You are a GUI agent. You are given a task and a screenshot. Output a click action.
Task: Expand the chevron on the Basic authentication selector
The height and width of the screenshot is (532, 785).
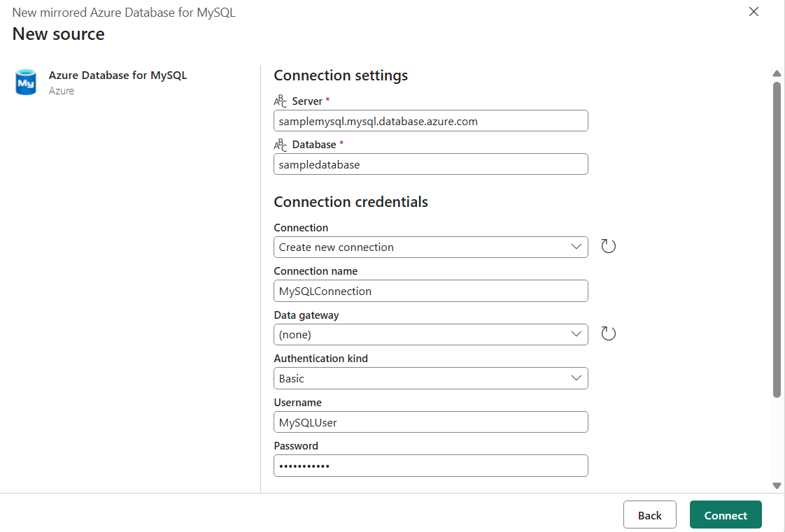pos(577,378)
